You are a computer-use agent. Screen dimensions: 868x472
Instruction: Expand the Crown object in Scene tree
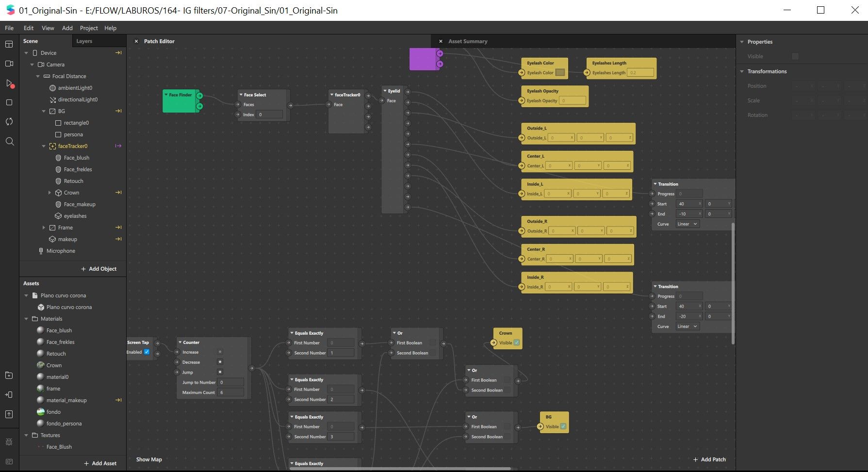pos(49,193)
